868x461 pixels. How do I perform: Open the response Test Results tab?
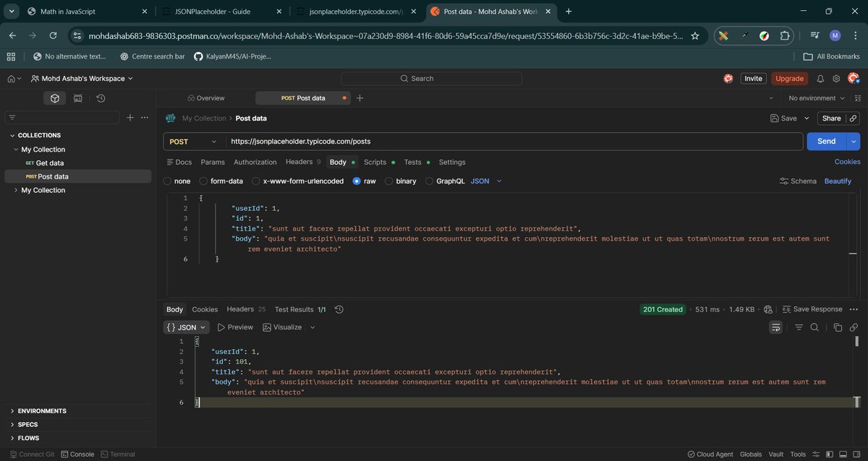click(x=300, y=309)
